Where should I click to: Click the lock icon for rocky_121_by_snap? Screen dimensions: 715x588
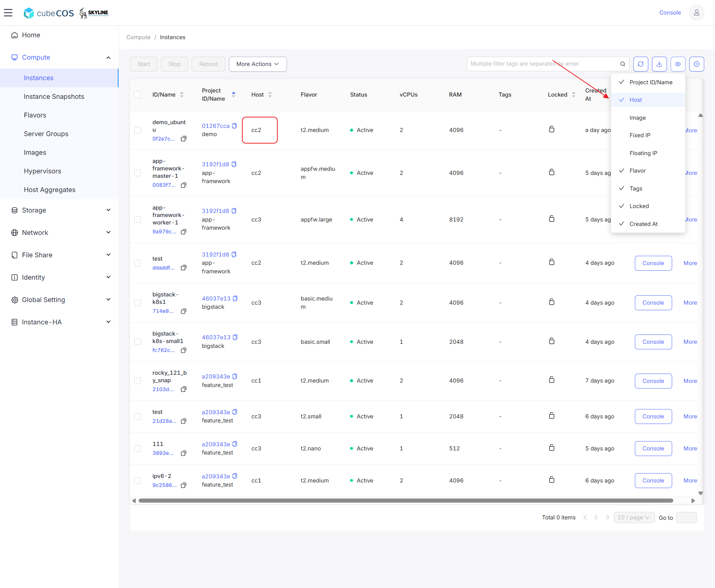click(552, 380)
